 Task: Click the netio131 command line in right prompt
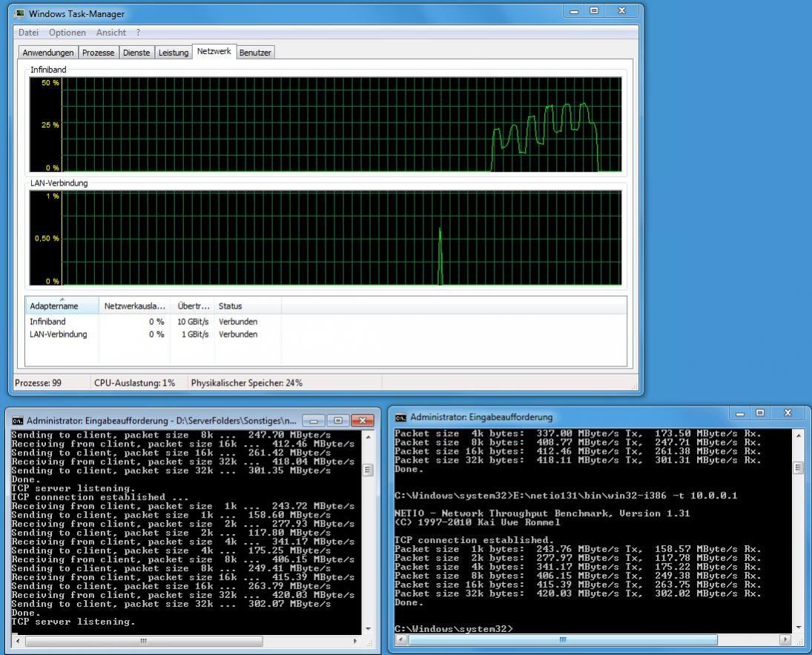click(566, 496)
